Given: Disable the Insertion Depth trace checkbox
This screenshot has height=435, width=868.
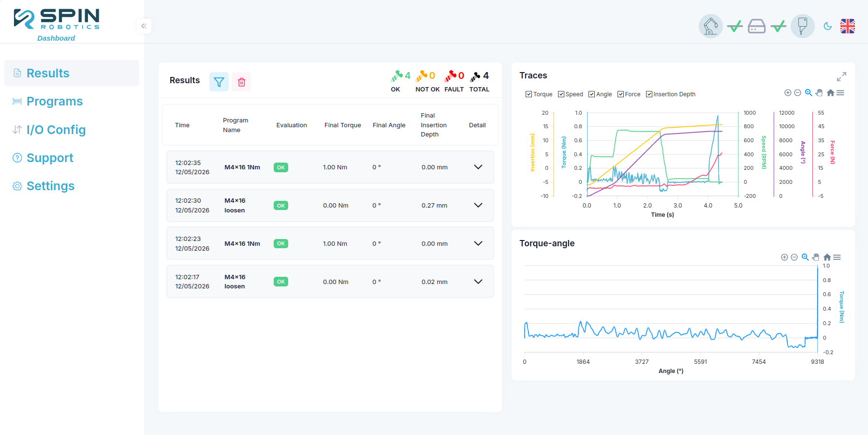Looking at the screenshot, I should tap(649, 94).
